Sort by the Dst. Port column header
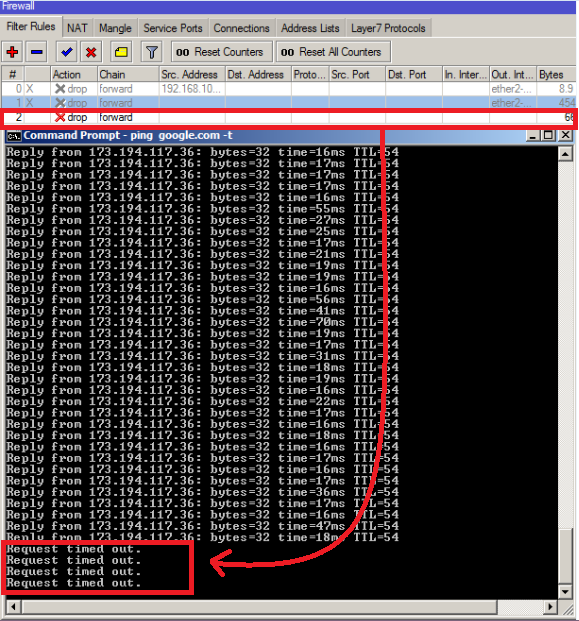This screenshot has height=621, width=579. [x=414, y=74]
